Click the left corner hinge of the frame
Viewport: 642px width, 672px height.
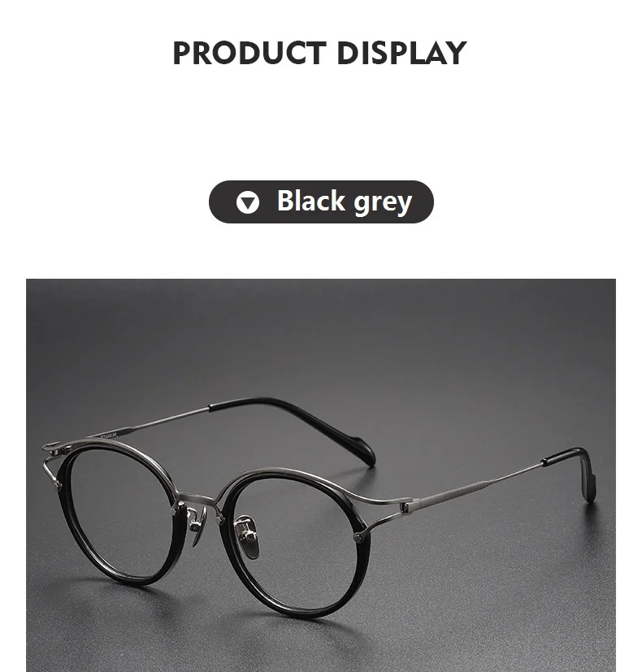[x=54, y=450]
